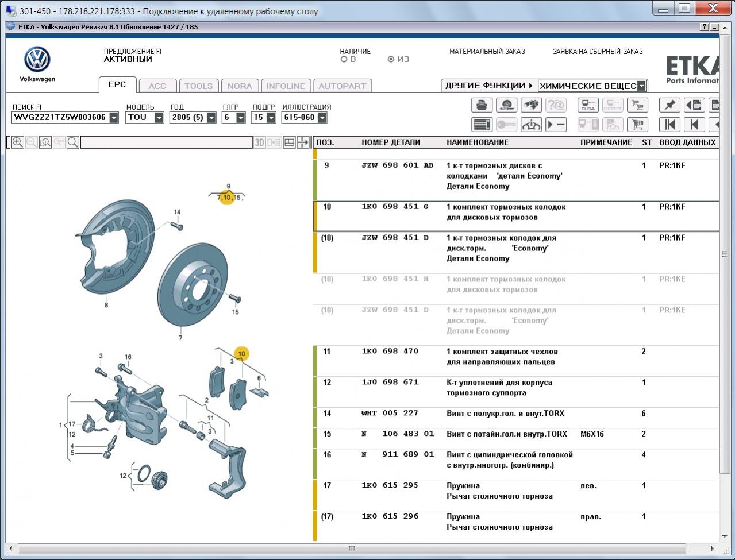
Task: Expand the ИЛЛЮСТРАЦИЯ dropdown showing 615-060
Action: point(322,118)
